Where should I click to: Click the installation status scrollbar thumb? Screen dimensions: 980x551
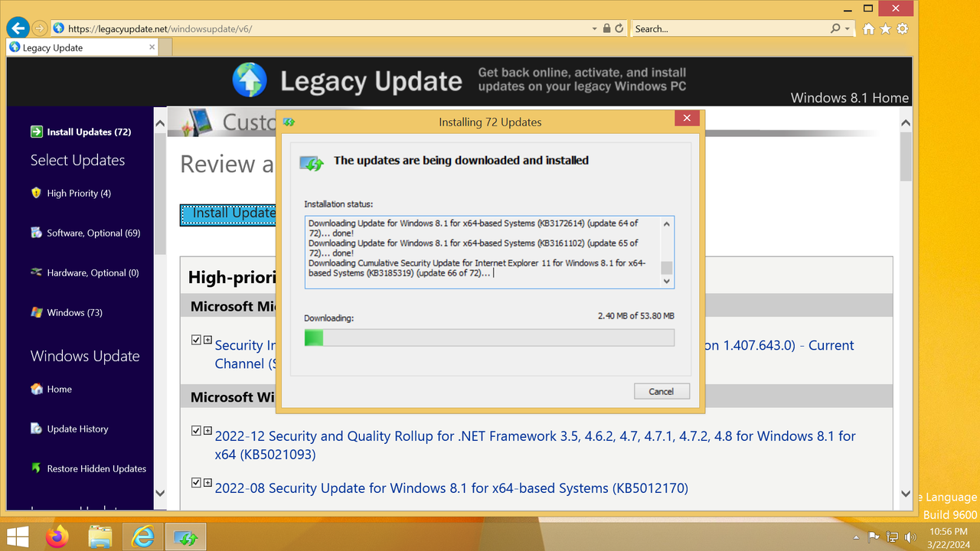[667, 267]
